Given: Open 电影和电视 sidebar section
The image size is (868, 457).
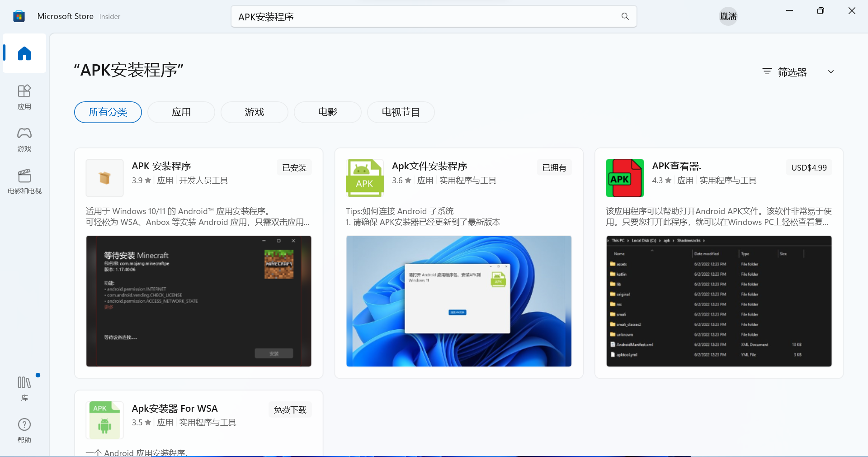Looking at the screenshot, I should point(24,181).
